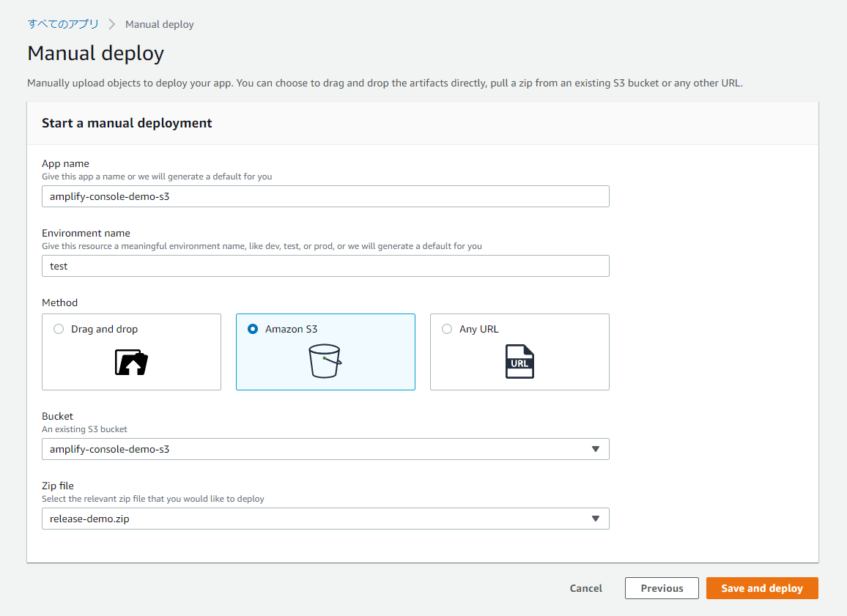
Task: Click the Any URL label text
Action: coord(478,329)
